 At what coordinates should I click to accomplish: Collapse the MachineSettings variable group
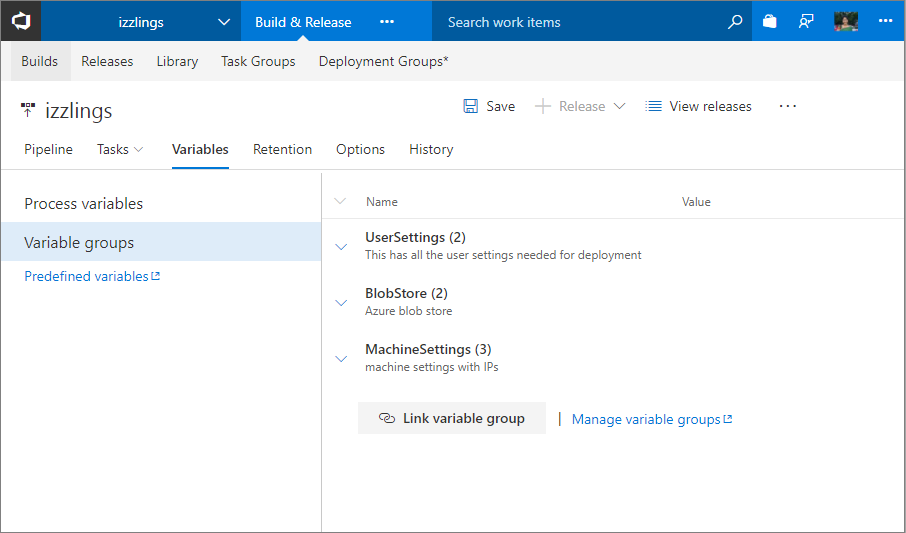pos(341,358)
